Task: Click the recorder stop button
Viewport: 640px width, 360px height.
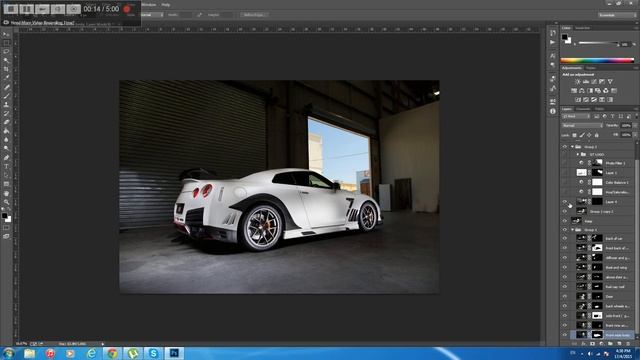Action: coord(11,9)
